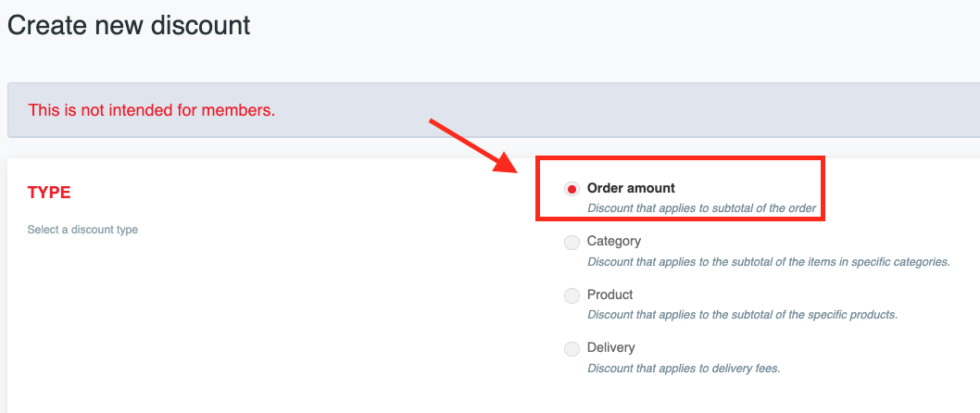Screen dimensions: 980x413
Task: Click the "Create new discount" page heading
Action: [129, 25]
